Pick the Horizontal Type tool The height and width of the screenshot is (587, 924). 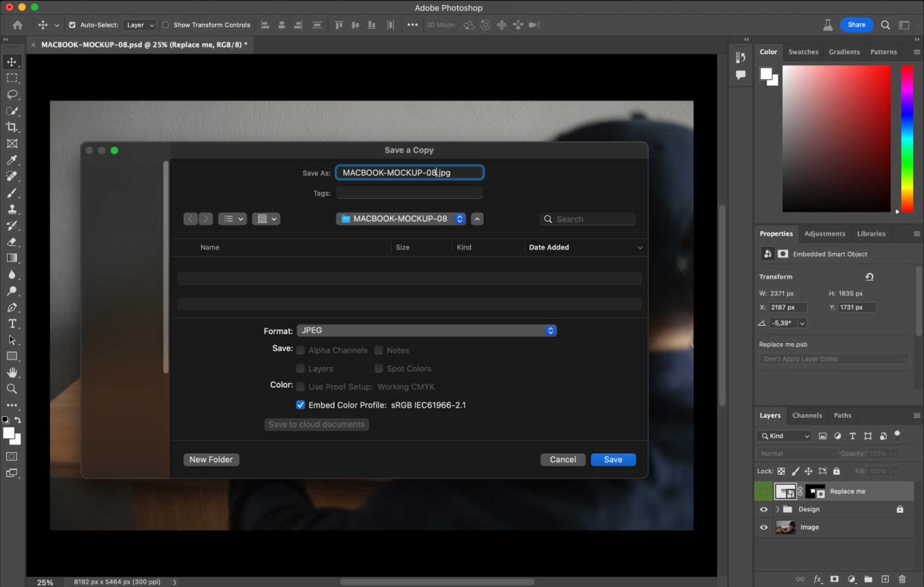pyautogui.click(x=12, y=324)
